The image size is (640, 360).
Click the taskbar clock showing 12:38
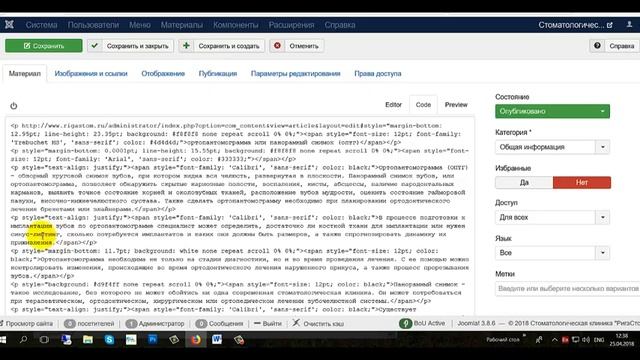pos(622,340)
